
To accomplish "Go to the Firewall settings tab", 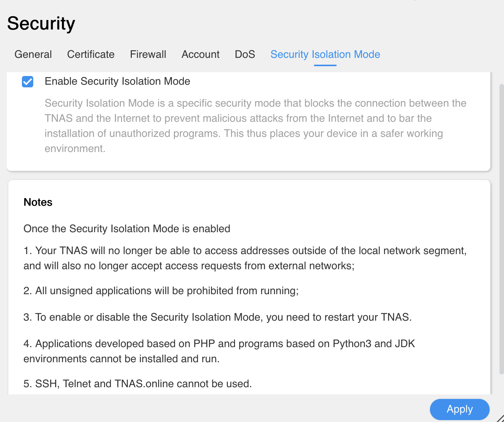I will (x=148, y=54).
